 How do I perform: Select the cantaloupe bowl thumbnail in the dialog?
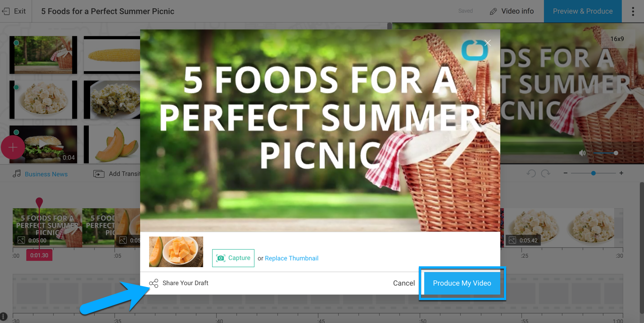[176, 252]
